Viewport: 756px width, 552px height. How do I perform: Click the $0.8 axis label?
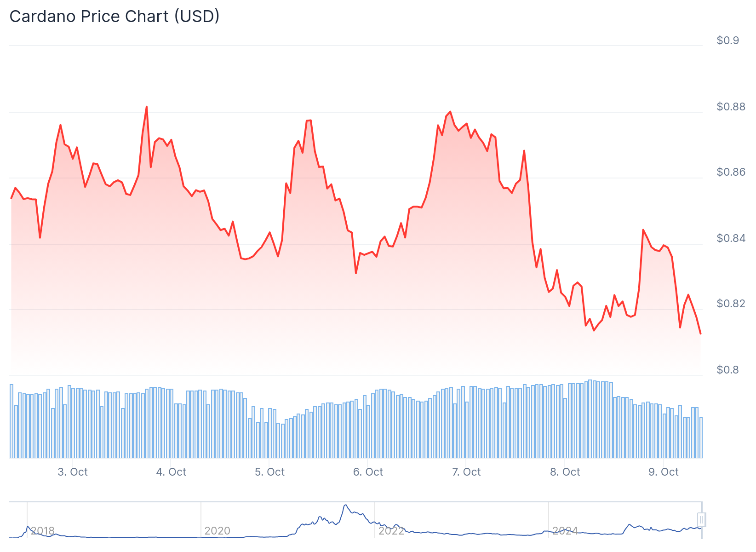point(727,370)
